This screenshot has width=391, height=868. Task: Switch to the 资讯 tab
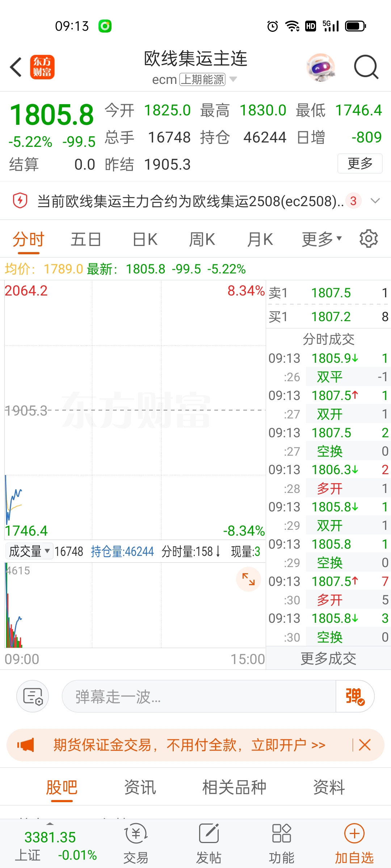coord(140,787)
